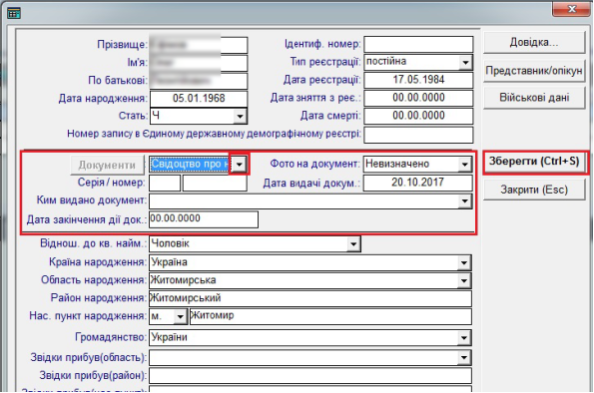Click Дата зняття з реє. field

[418, 98]
